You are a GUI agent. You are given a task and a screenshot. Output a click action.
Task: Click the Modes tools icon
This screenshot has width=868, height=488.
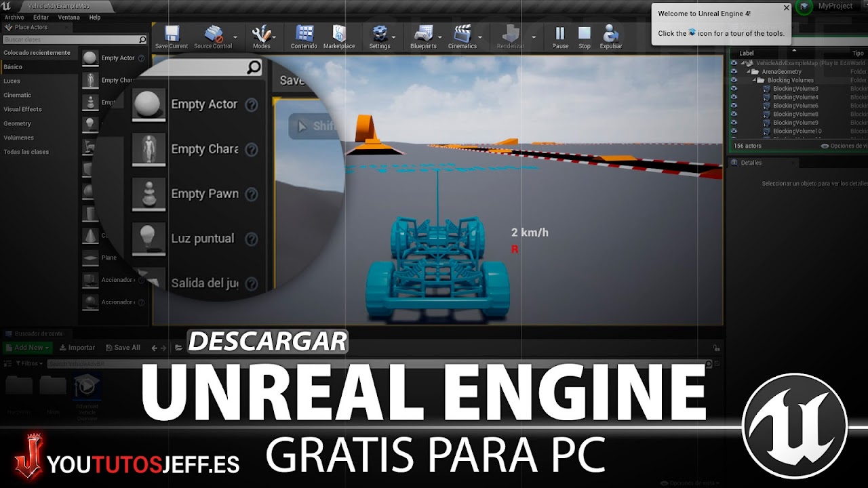[x=262, y=34]
